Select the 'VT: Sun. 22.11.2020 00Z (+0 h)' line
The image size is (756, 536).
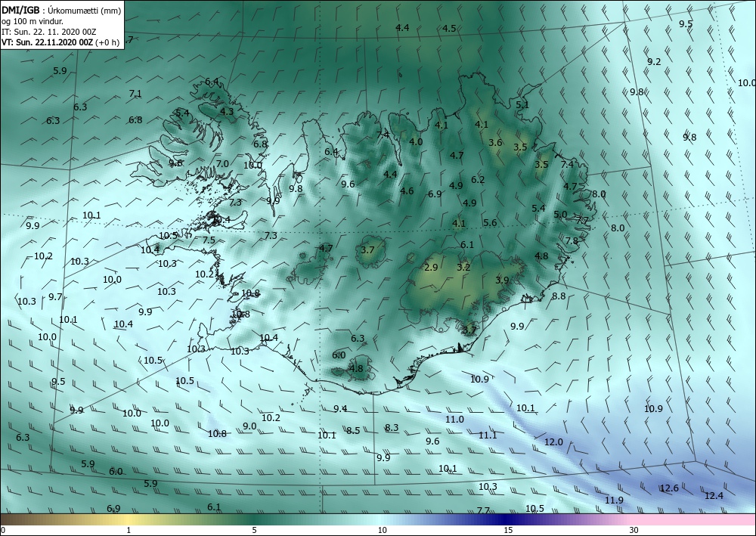click(60, 42)
